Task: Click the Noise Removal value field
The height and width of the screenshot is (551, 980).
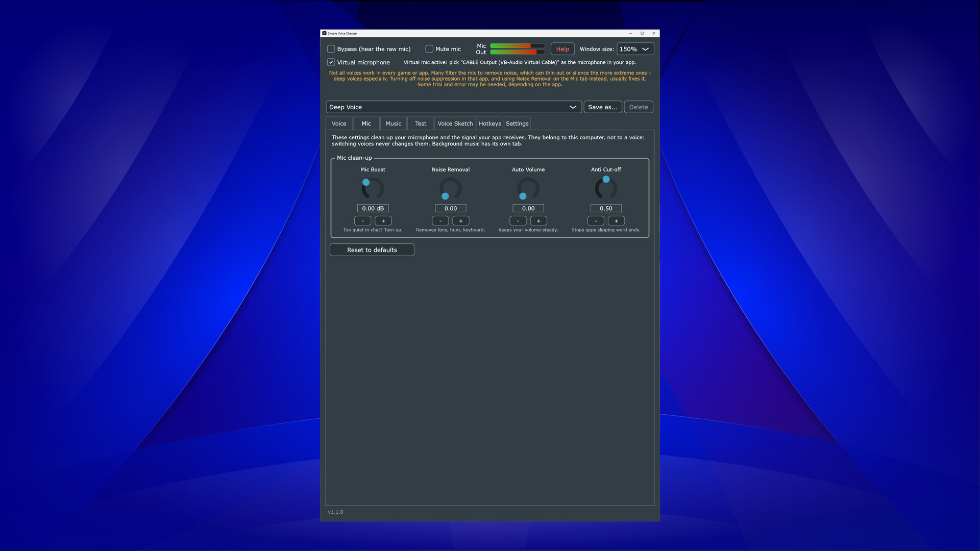Action: click(x=451, y=208)
